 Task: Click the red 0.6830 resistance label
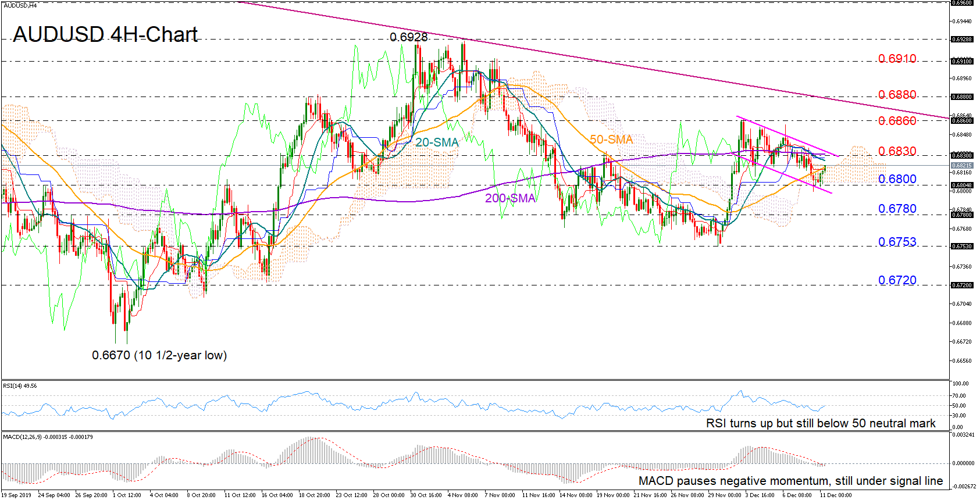coord(897,151)
